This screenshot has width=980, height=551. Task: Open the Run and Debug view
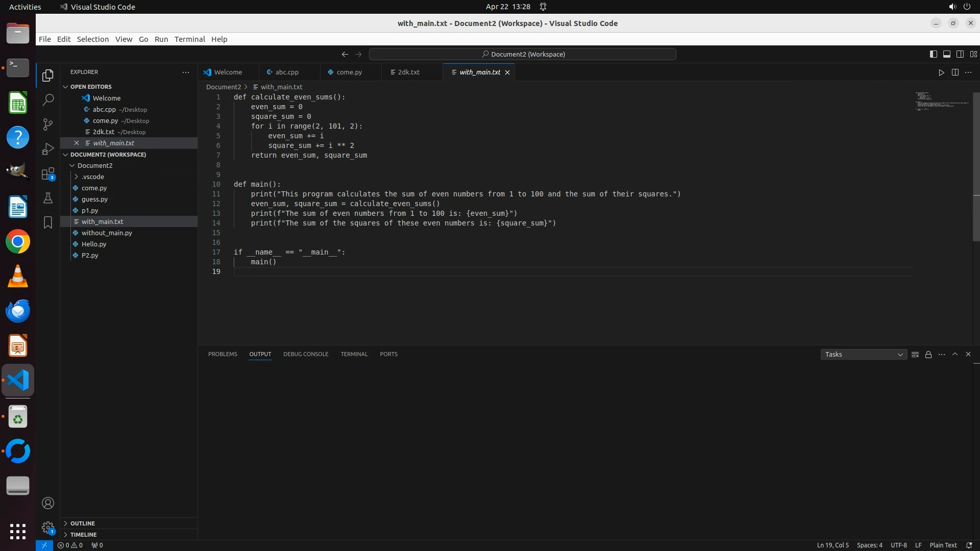48,149
